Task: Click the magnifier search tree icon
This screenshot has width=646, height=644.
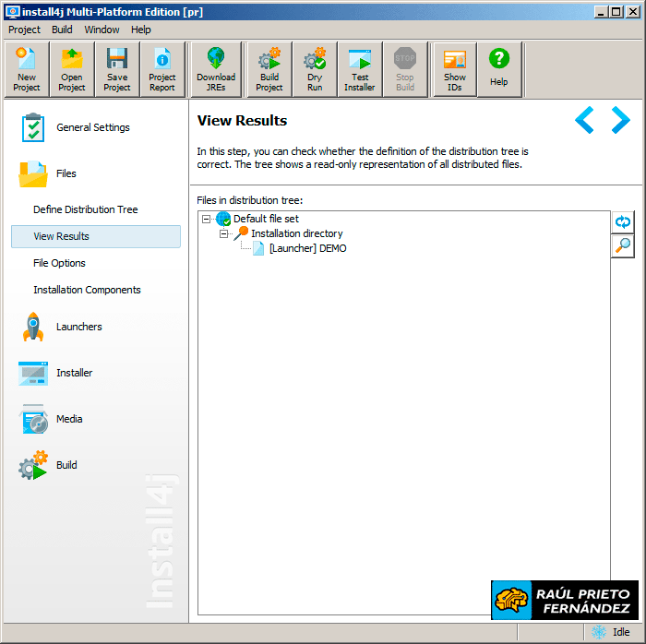Action: click(x=623, y=245)
